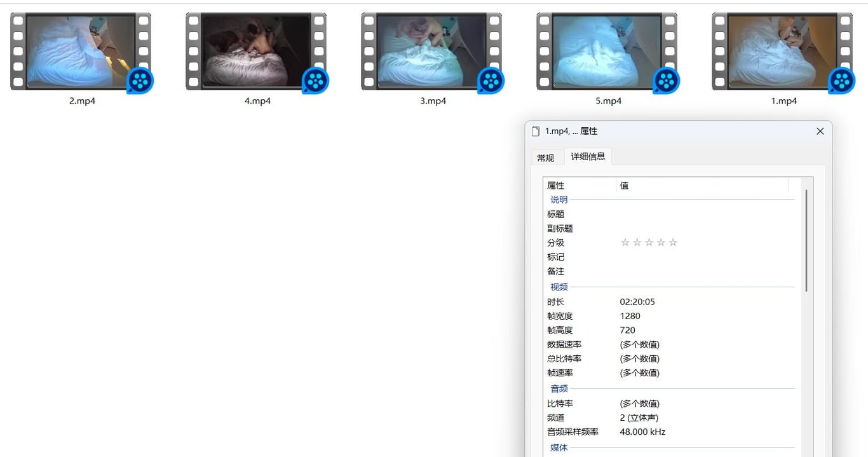Click the 5.mp4 file name label
Viewport: 868px width, 457px height.
pos(608,100)
